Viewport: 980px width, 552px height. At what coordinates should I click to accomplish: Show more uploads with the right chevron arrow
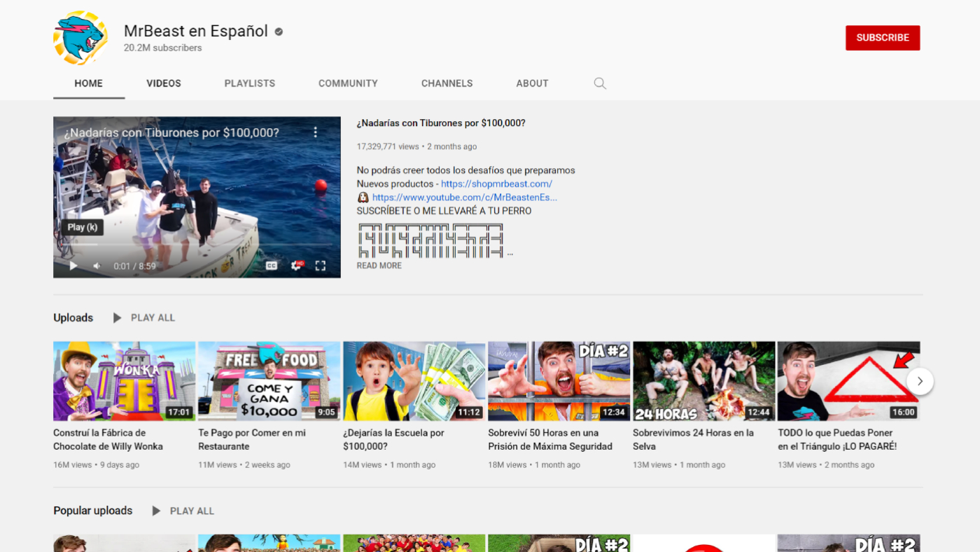[x=920, y=381]
